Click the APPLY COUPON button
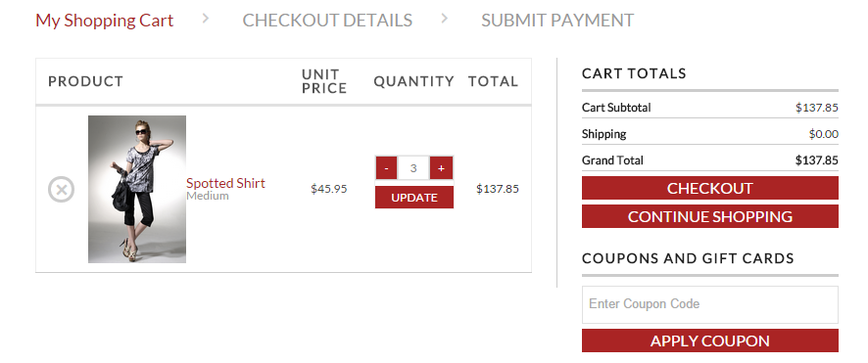868x363 pixels. 709,340
